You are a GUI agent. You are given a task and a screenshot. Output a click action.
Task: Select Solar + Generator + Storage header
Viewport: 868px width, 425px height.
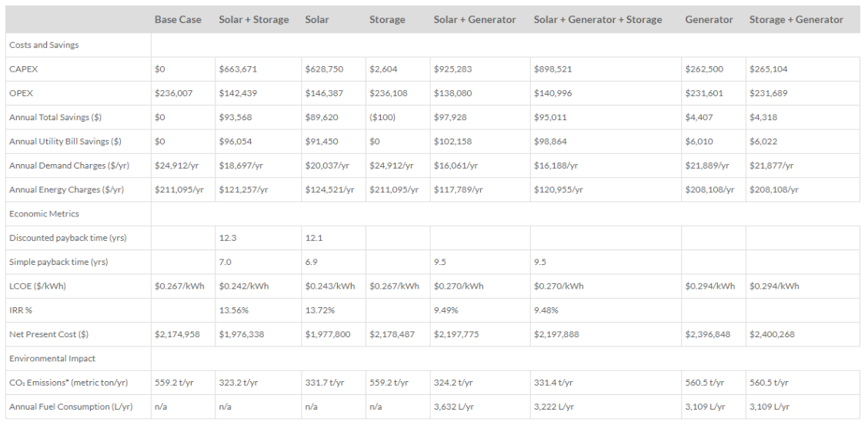(x=598, y=20)
